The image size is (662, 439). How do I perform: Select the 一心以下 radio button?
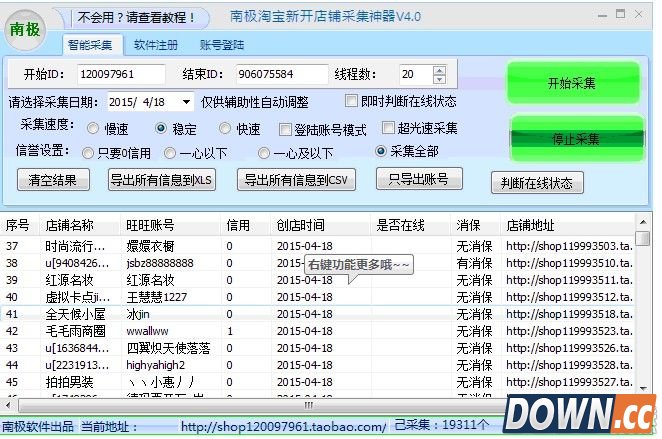170,153
